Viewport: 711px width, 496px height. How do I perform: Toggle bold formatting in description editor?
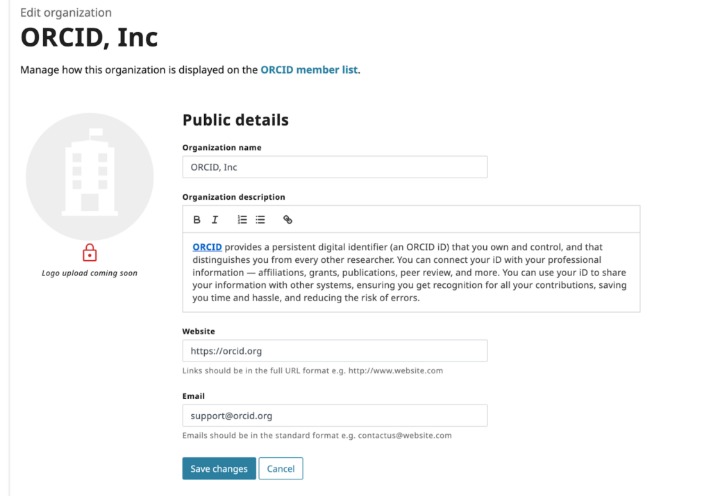point(197,220)
